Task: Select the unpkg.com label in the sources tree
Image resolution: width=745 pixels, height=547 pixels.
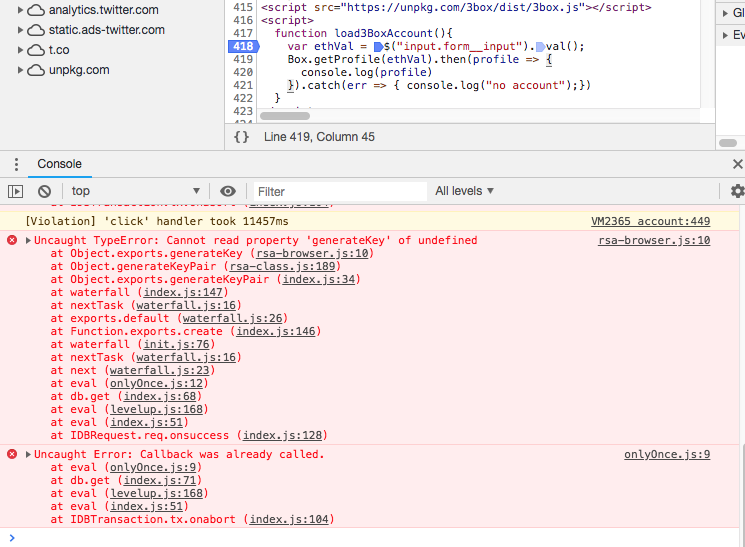Action: (79, 70)
